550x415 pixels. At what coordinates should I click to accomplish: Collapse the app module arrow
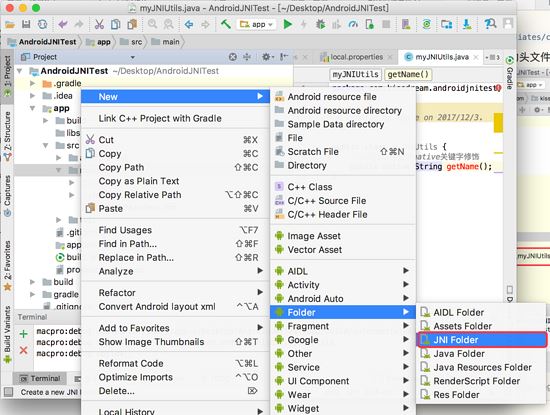pyautogui.click(x=33, y=108)
